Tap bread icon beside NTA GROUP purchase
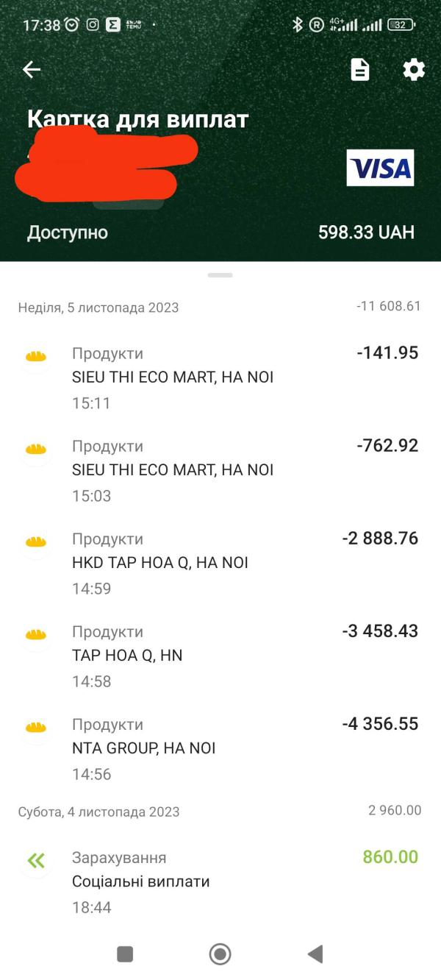Screen dimensions: 441x980 (x=36, y=728)
